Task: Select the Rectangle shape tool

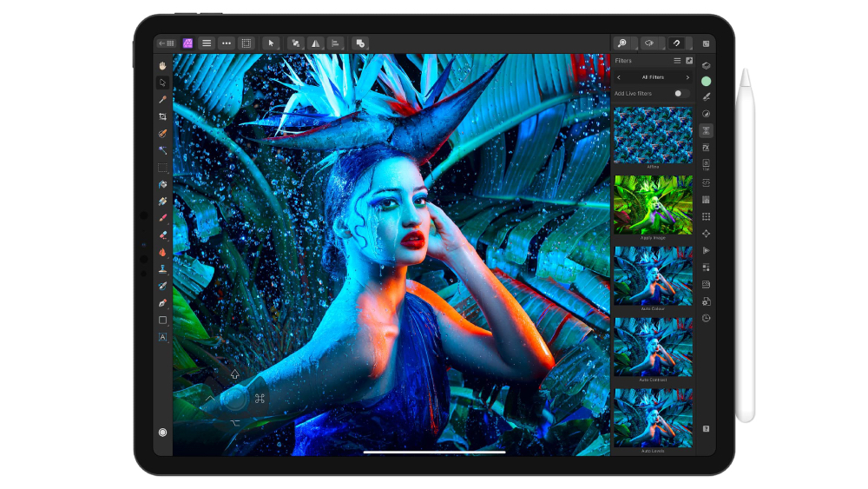Action: [162, 320]
